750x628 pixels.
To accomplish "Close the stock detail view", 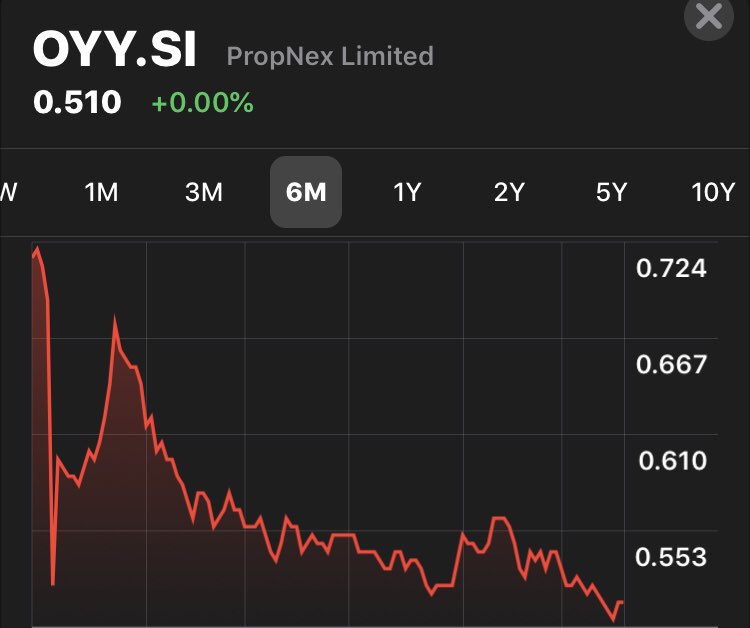I will (708, 17).
